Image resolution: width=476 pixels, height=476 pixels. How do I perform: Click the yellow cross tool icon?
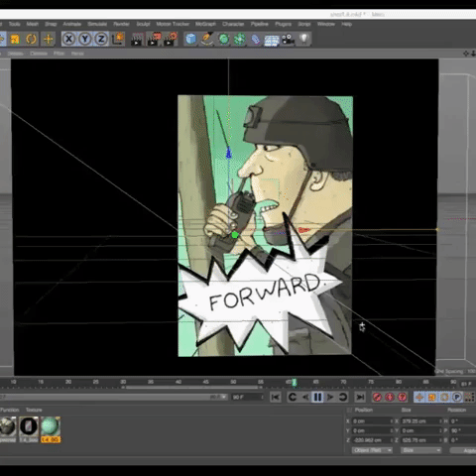pyautogui.click(x=49, y=39)
